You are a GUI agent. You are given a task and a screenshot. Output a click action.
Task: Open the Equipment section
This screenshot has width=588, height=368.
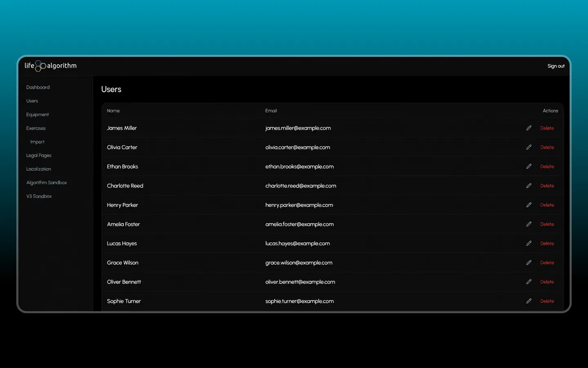pos(38,115)
